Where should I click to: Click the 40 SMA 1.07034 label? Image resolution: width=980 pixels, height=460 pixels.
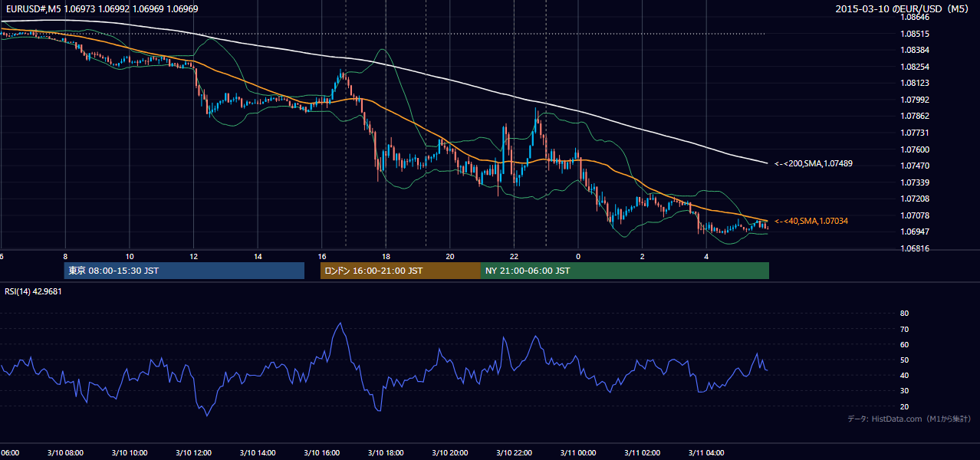pos(811,221)
